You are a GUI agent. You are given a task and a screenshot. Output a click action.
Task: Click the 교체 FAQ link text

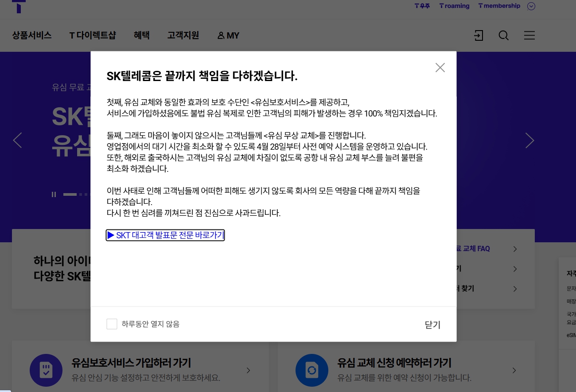click(473, 249)
